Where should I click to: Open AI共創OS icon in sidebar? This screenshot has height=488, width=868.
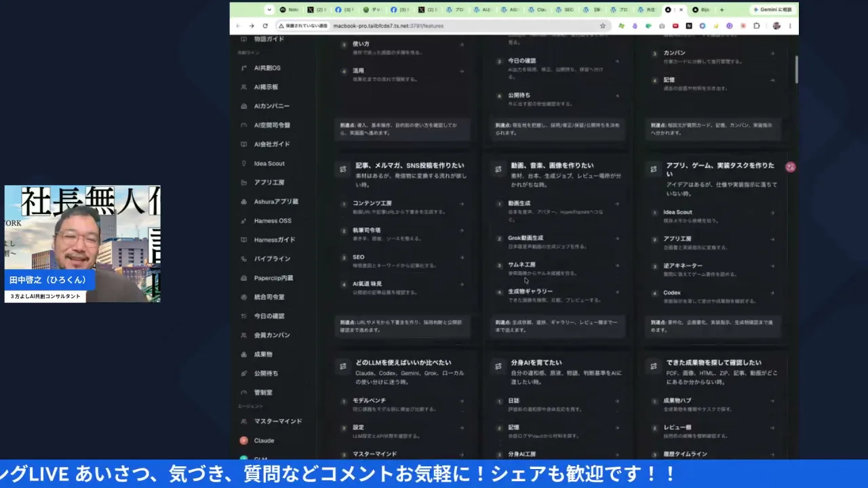coord(244,68)
